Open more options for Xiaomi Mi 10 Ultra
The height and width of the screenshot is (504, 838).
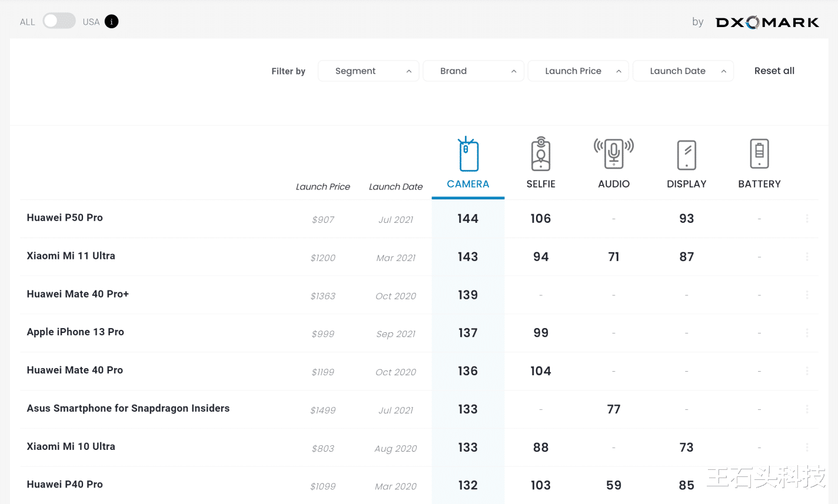pyautogui.click(x=807, y=447)
